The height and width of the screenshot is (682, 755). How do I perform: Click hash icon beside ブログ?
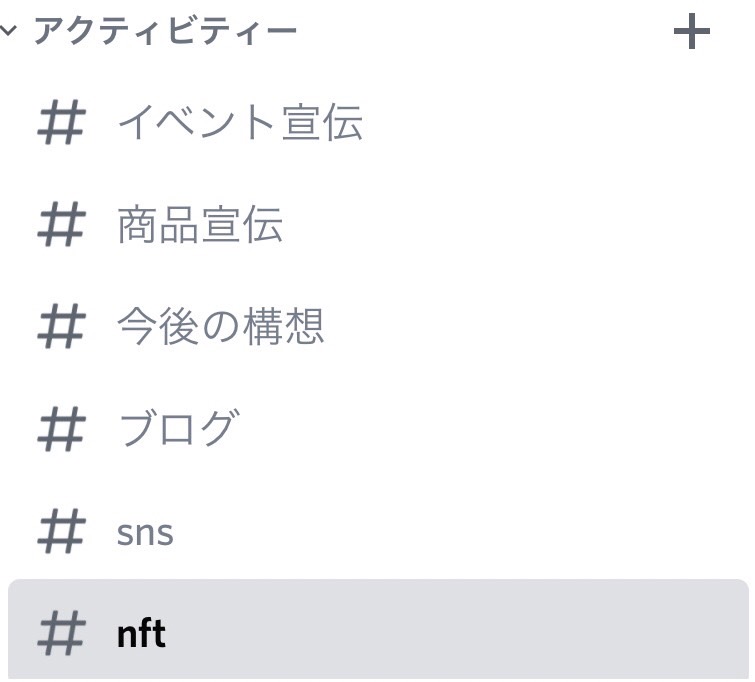pyautogui.click(x=61, y=429)
